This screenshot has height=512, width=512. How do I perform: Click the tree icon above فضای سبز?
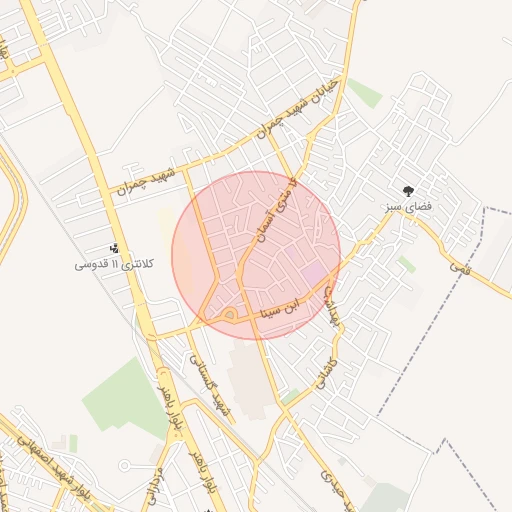click(x=408, y=192)
